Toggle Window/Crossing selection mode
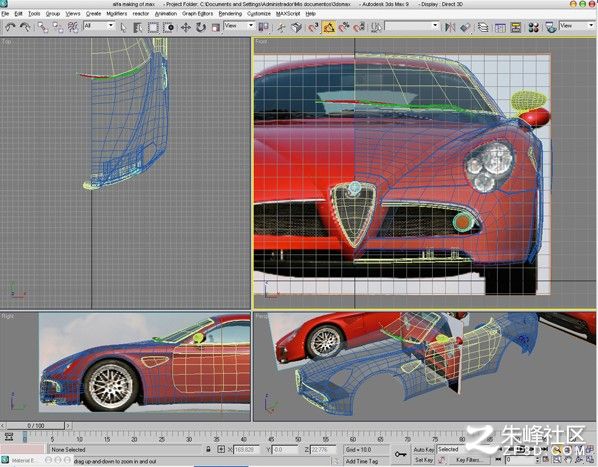Image resolution: width=598 pixels, height=467 pixels. pos(169,27)
